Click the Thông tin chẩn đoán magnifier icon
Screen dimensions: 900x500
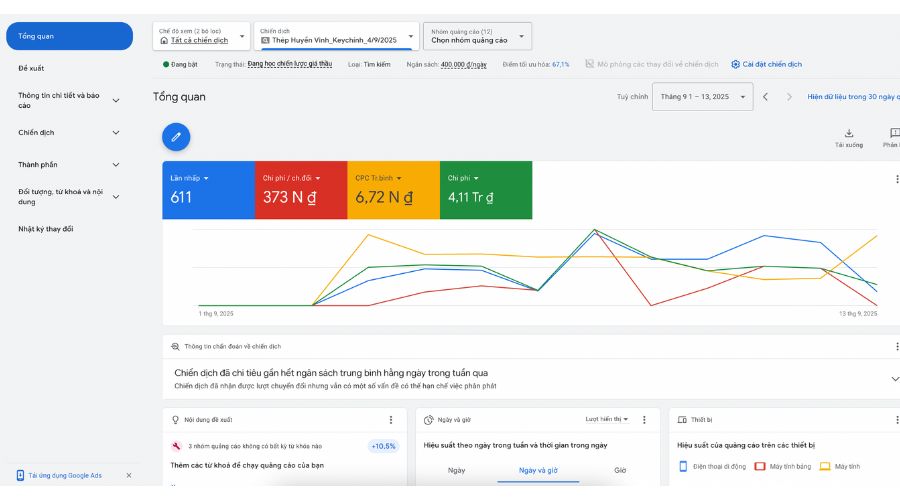pos(175,347)
